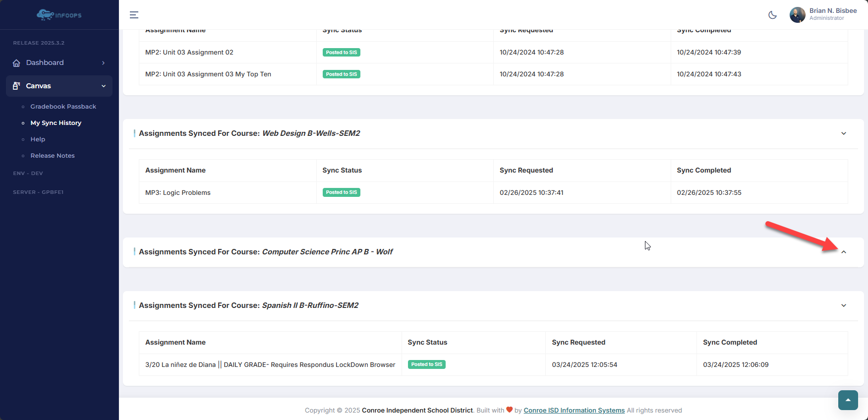
Task: Click the Dashboard home icon
Action: (x=16, y=63)
